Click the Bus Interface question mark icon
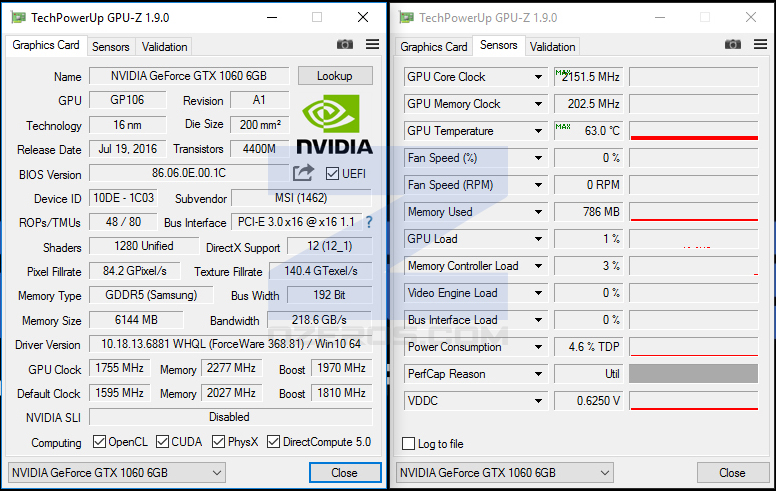The height and width of the screenshot is (491, 776). point(369,222)
